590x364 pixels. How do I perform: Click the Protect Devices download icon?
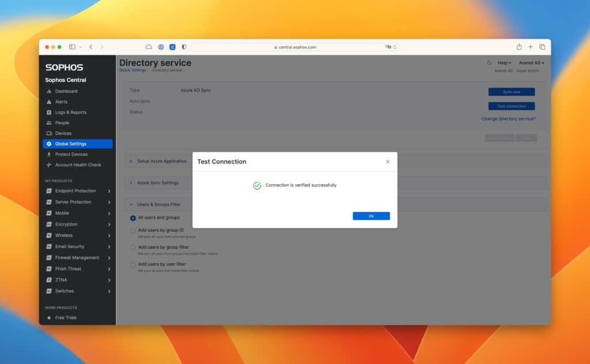pos(49,154)
